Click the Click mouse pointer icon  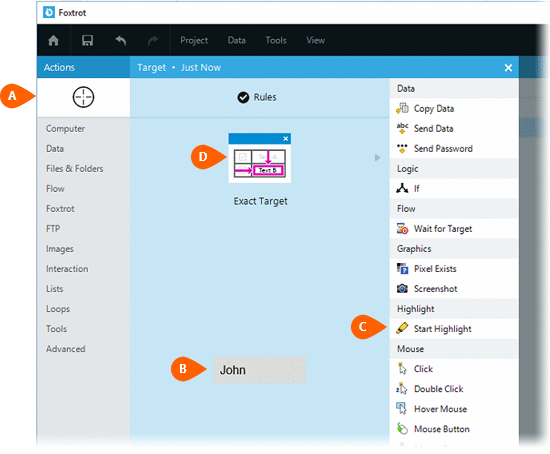[x=402, y=369]
